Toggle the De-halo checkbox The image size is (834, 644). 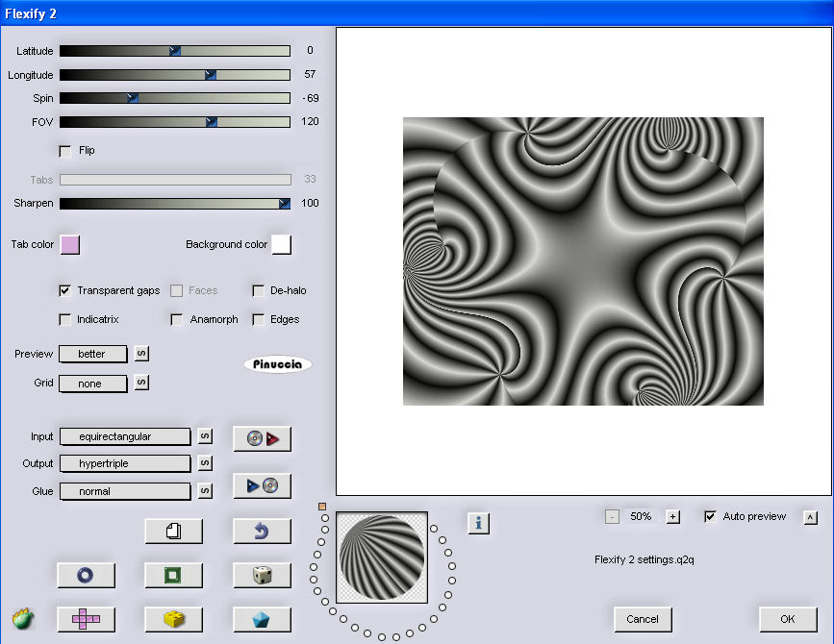pos(258,290)
